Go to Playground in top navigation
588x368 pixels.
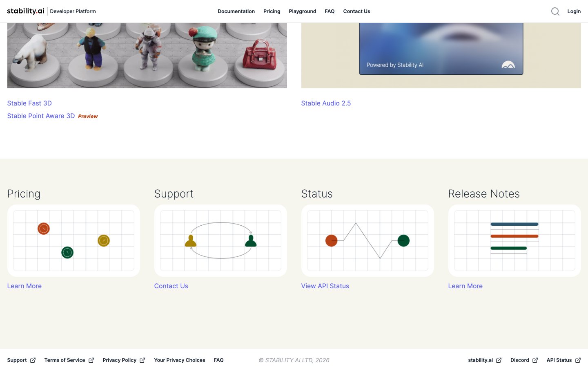[x=302, y=11]
